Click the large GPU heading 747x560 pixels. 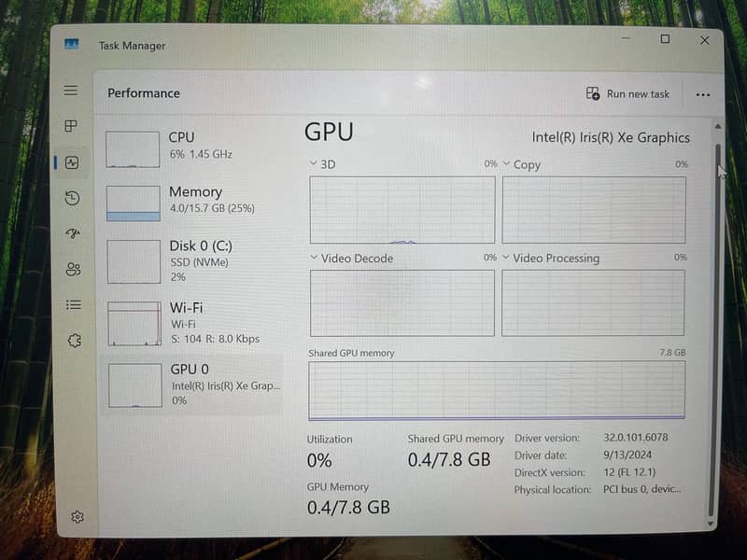(x=329, y=132)
